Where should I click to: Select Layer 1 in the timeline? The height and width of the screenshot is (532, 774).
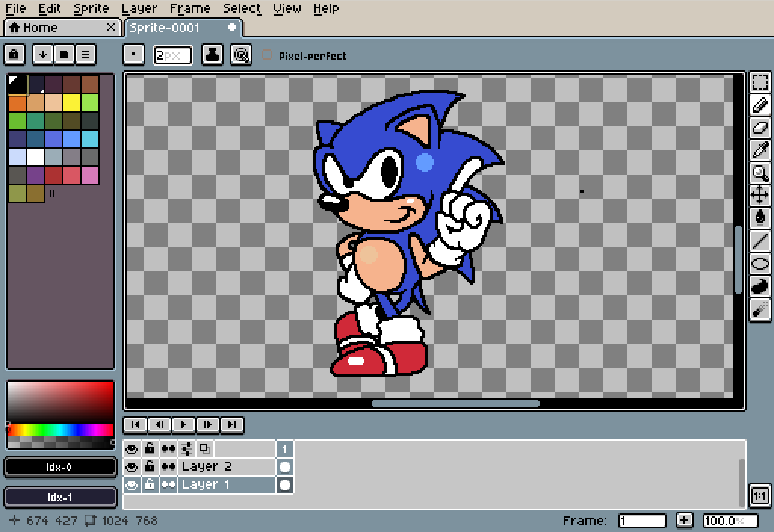click(x=226, y=485)
